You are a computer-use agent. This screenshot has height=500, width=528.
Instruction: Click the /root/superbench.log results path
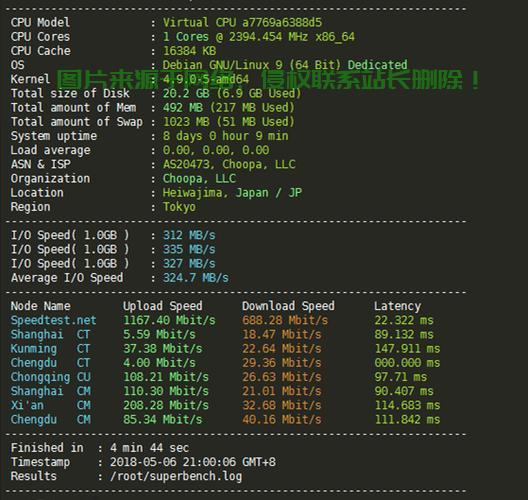(x=176, y=476)
